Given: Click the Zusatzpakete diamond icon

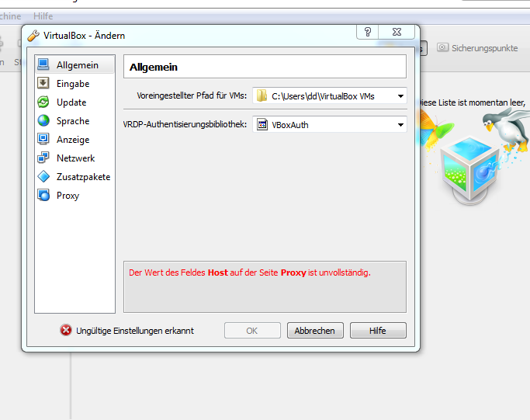Looking at the screenshot, I should pyautogui.click(x=43, y=176).
